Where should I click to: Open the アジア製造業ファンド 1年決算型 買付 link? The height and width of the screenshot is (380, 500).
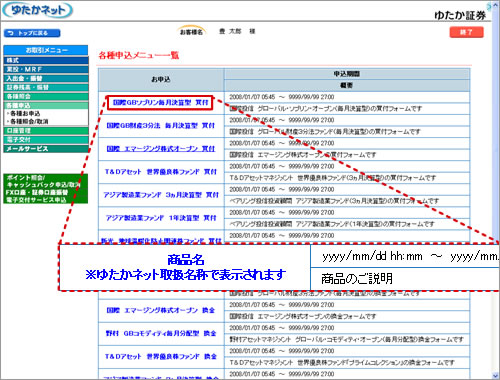tap(161, 218)
